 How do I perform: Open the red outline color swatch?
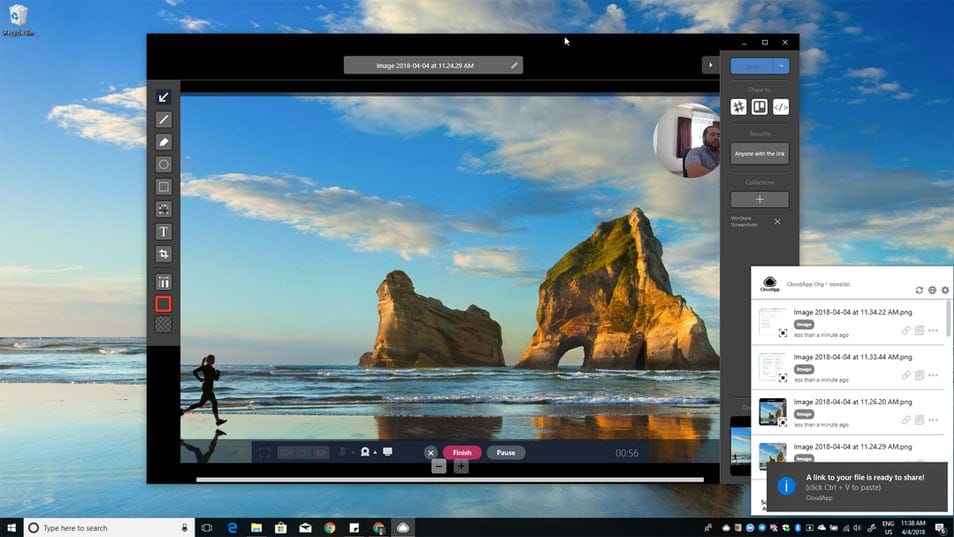[x=164, y=303]
